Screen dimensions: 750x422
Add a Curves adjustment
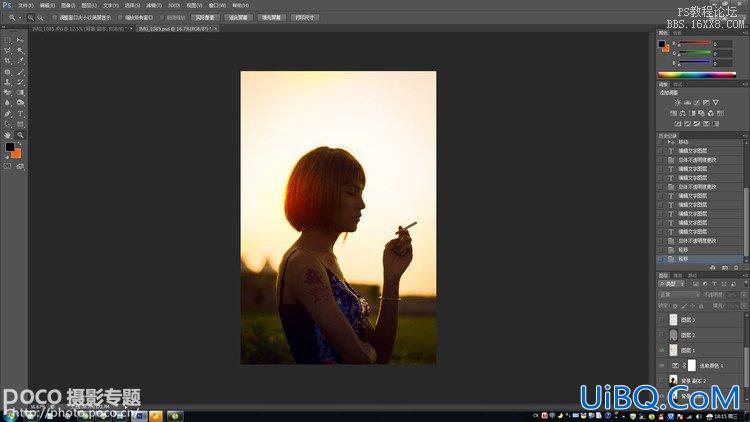(696, 102)
